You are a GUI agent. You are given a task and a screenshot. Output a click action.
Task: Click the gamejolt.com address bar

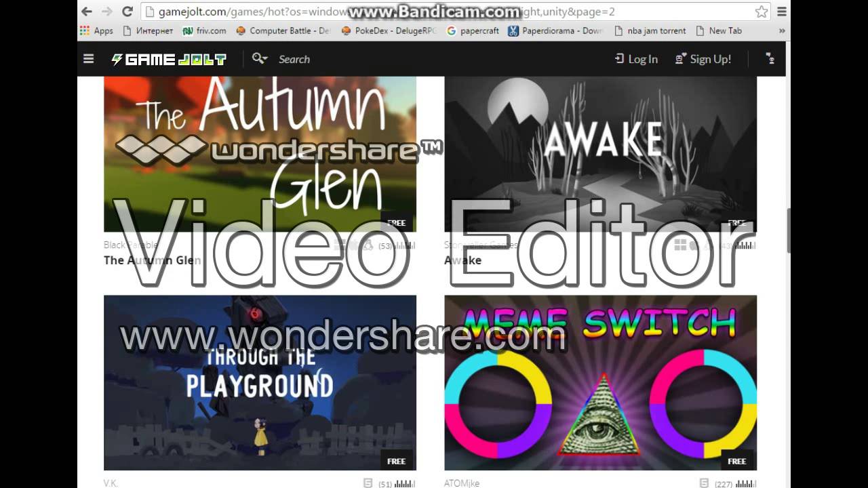click(456, 12)
